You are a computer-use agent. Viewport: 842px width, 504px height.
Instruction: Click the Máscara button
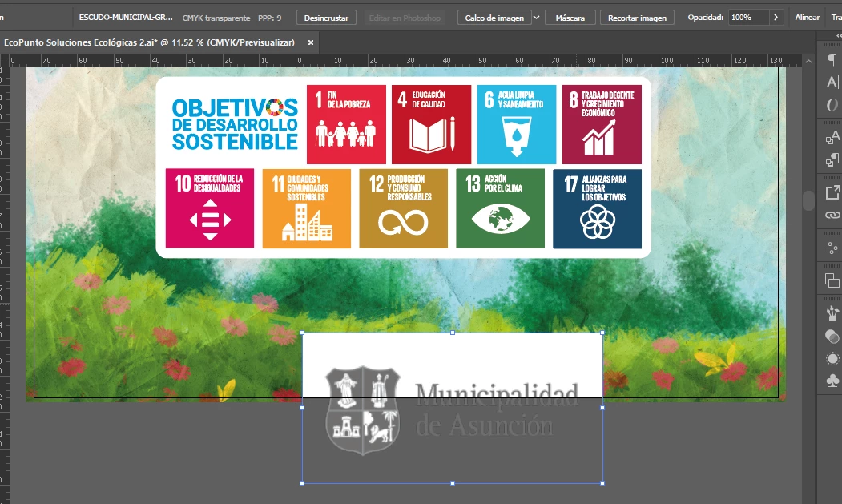[570, 18]
